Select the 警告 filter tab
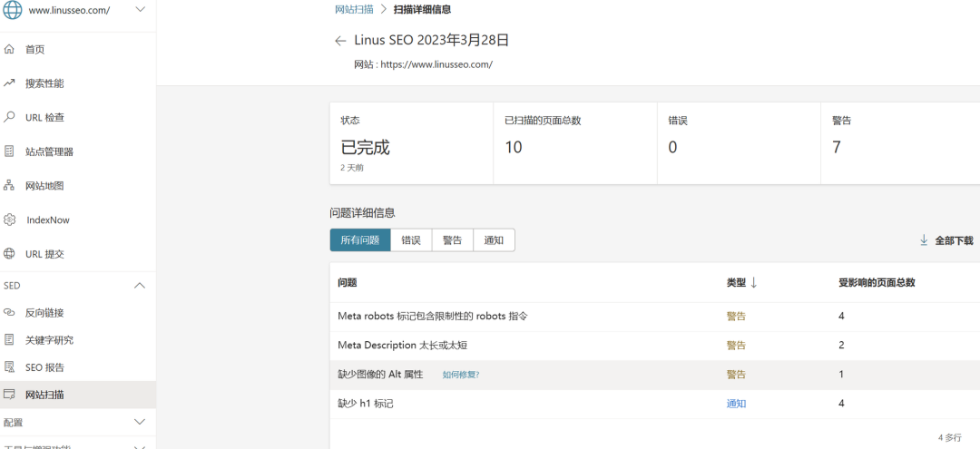The width and height of the screenshot is (980, 449). [x=452, y=240]
